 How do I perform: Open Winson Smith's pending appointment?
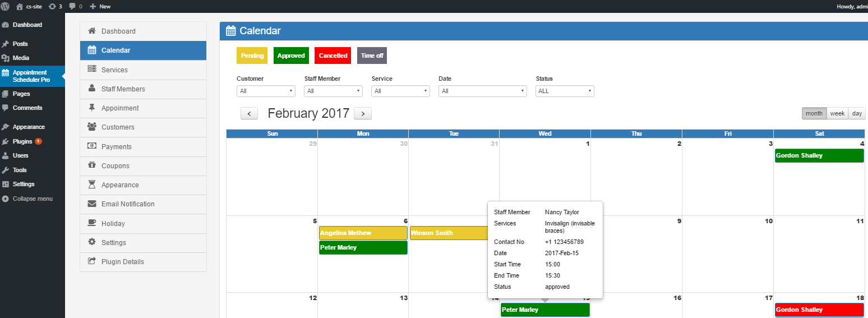pyautogui.click(x=449, y=233)
